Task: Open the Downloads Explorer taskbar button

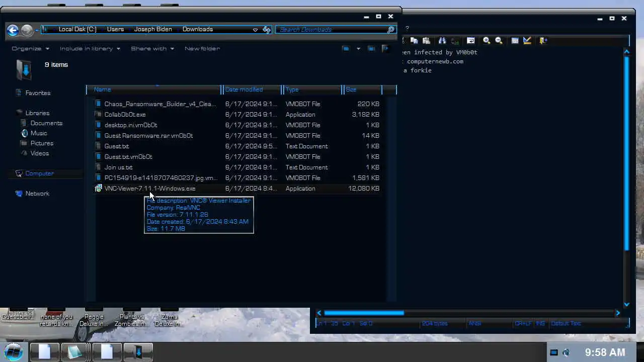Action: (138, 352)
